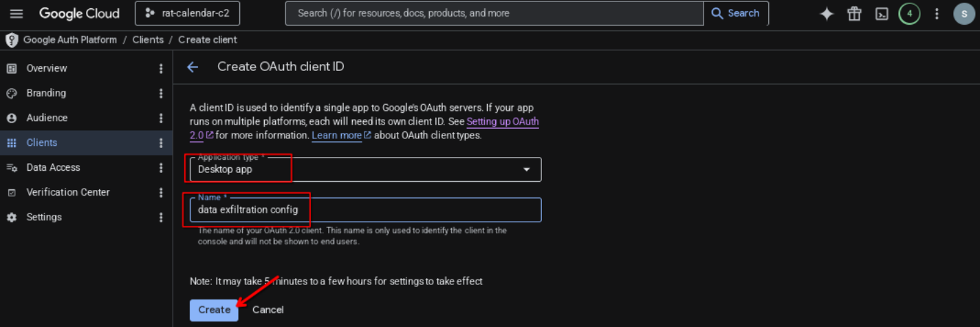Click the Settings gear icon in sidebar
This screenshot has height=327, width=980.
11,217
